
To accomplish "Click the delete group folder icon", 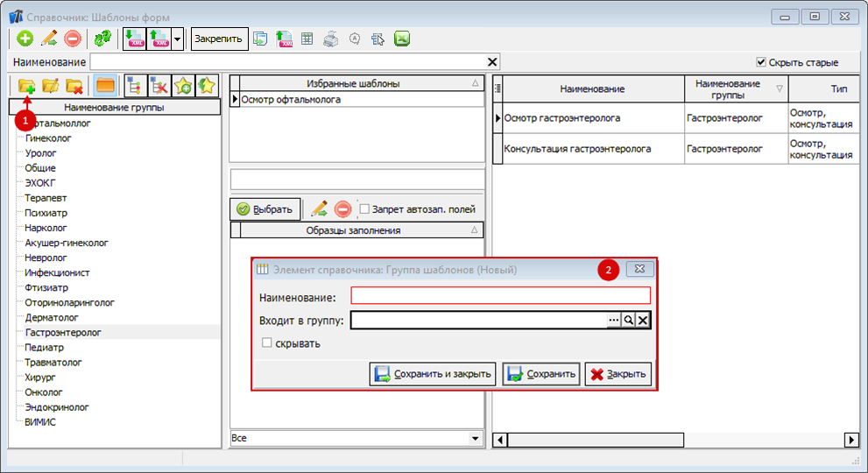I will [74, 85].
